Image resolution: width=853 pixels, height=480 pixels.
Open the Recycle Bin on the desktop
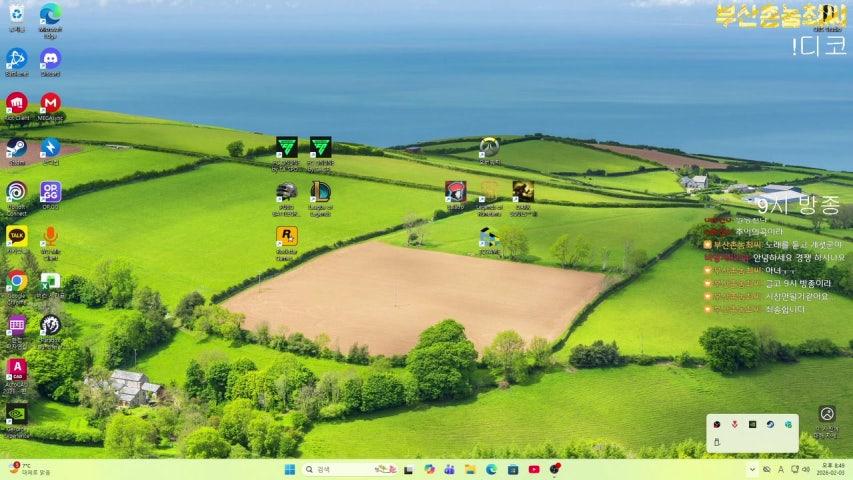16,14
